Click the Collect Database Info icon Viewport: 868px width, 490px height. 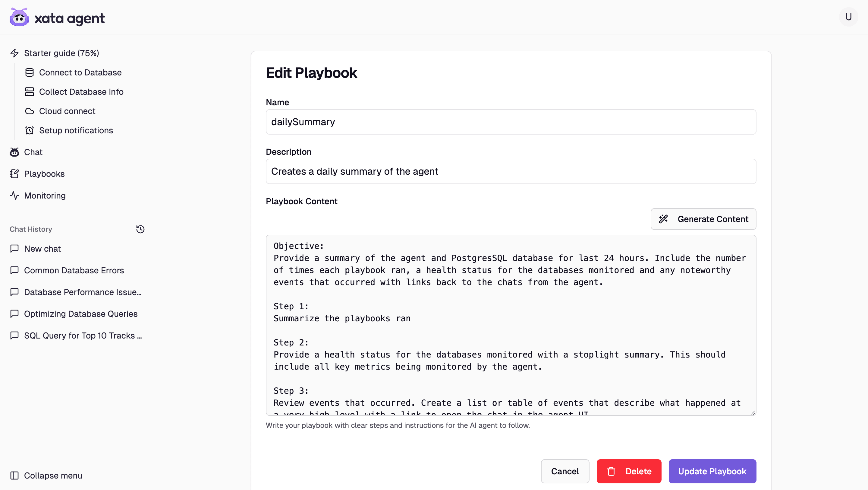pos(30,91)
